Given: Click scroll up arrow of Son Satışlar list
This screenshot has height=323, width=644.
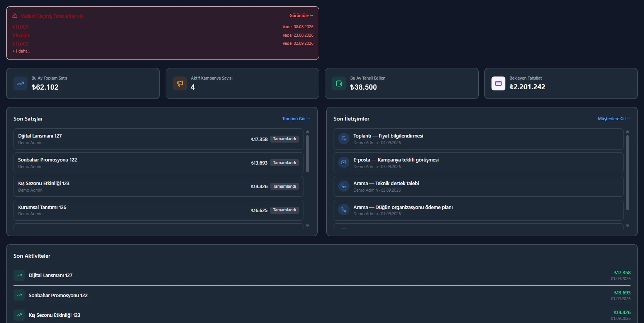Looking at the screenshot, I should (308, 132).
